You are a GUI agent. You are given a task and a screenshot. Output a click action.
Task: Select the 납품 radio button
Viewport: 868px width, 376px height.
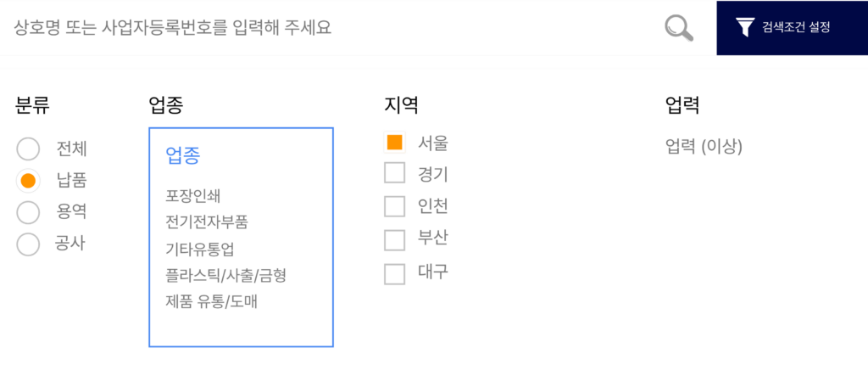coord(28,180)
